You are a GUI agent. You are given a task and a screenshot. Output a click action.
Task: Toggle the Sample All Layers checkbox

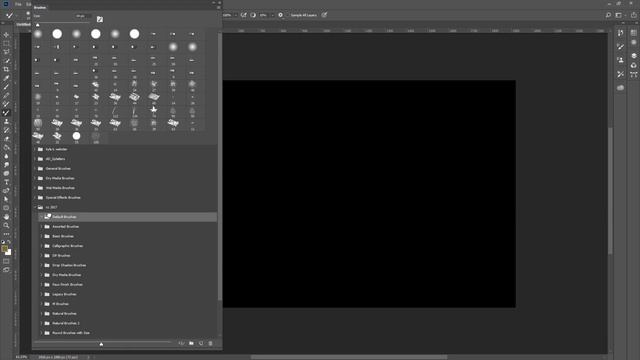tap(287, 15)
